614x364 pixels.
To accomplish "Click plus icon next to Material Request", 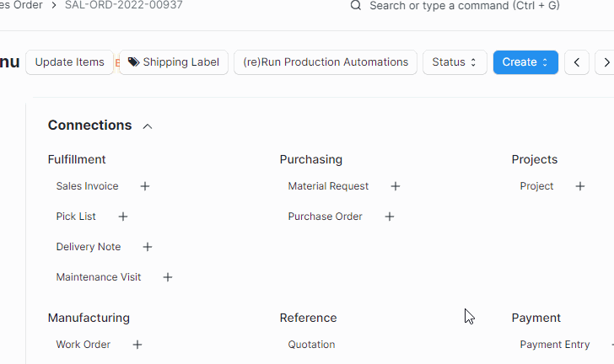I will pyautogui.click(x=396, y=186).
